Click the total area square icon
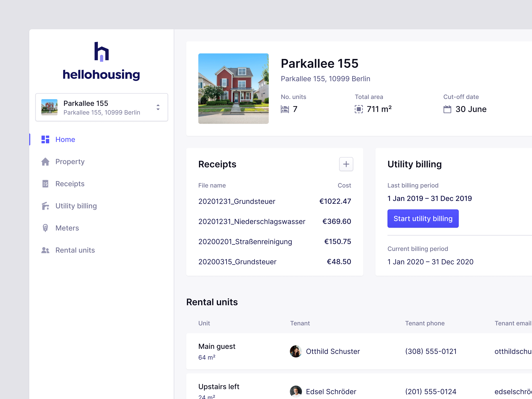The width and height of the screenshot is (532, 399). coord(359,109)
